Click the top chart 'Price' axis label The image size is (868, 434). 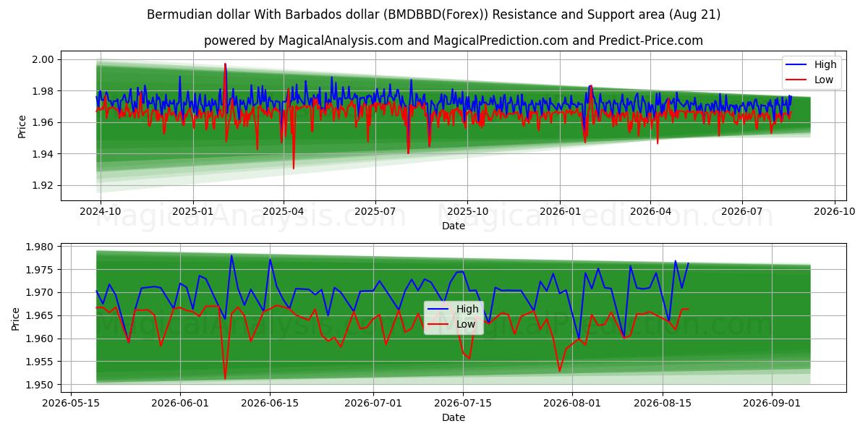tap(22, 127)
